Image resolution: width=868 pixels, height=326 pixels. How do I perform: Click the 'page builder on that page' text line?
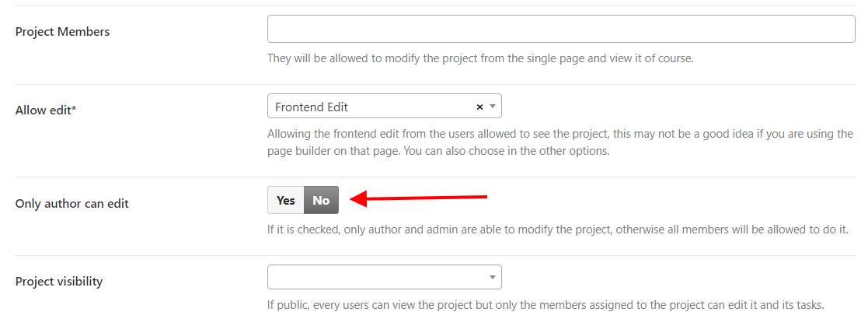click(x=437, y=151)
